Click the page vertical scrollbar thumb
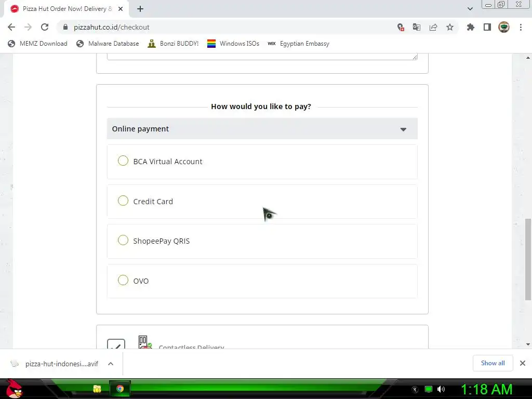This screenshot has height=399, width=532. tap(528, 259)
